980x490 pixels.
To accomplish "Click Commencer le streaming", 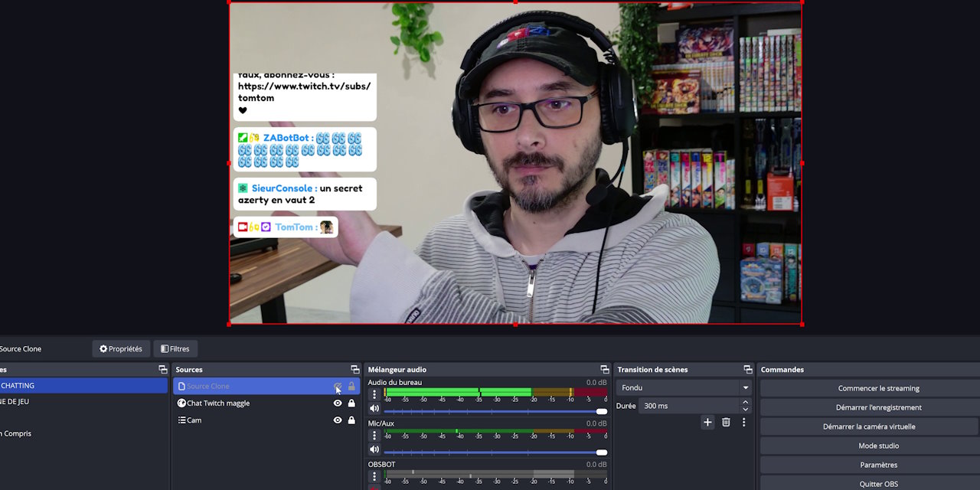I will pyautogui.click(x=878, y=388).
